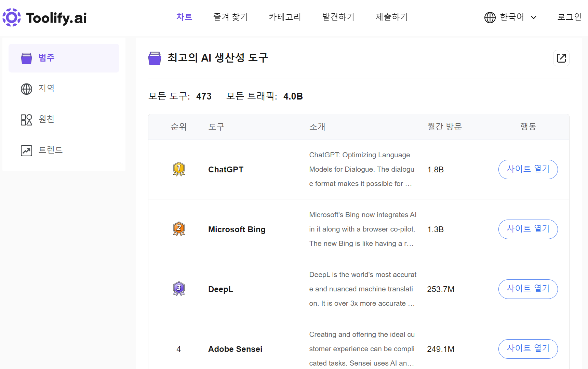Open the 발견하기 menu item
The height and width of the screenshot is (369, 588).
point(338,17)
